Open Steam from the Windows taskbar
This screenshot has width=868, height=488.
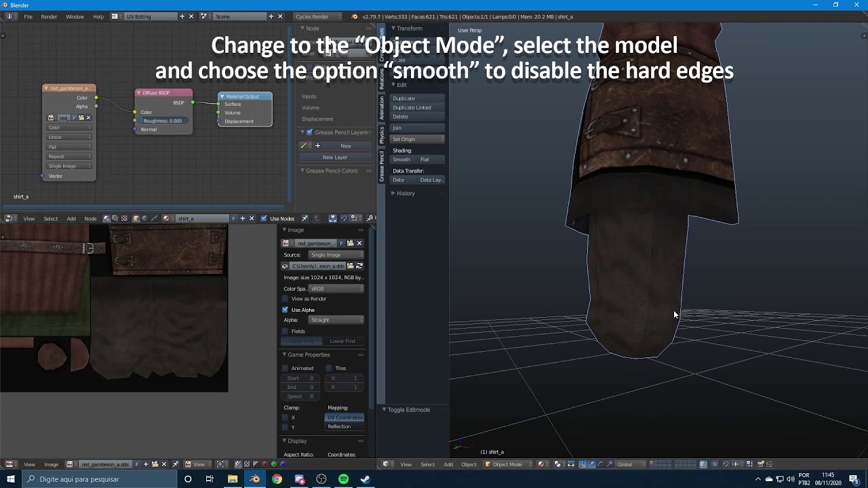(366, 479)
